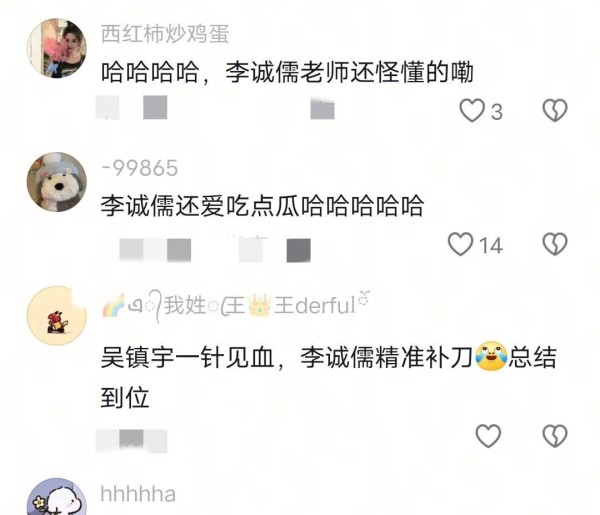Image resolution: width=600 pixels, height=515 pixels.
Task: Like the -99865 comment showing 14 likes
Action: (460, 244)
